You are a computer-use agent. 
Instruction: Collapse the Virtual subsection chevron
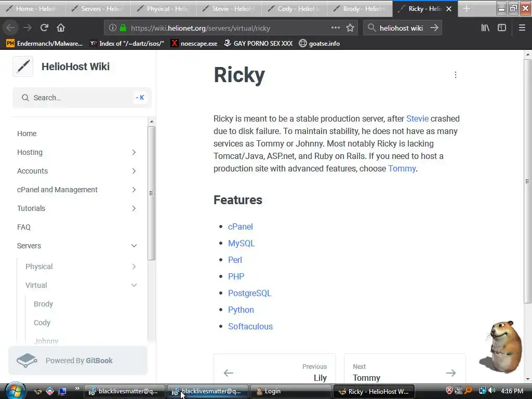tap(134, 285)
